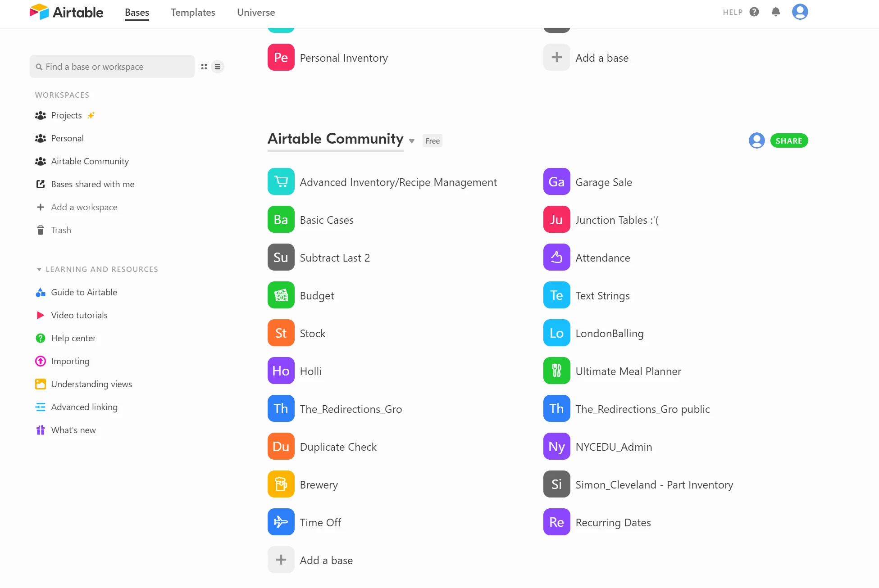Screen dimensions: 879x588
Task: Open the NYCEDU_Admin base icon
Action: [x=557, y=446]
